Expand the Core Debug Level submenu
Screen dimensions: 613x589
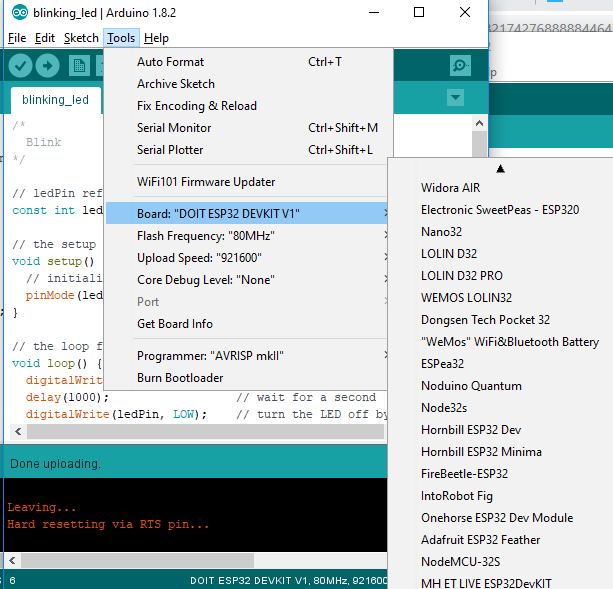coord(247,279)
